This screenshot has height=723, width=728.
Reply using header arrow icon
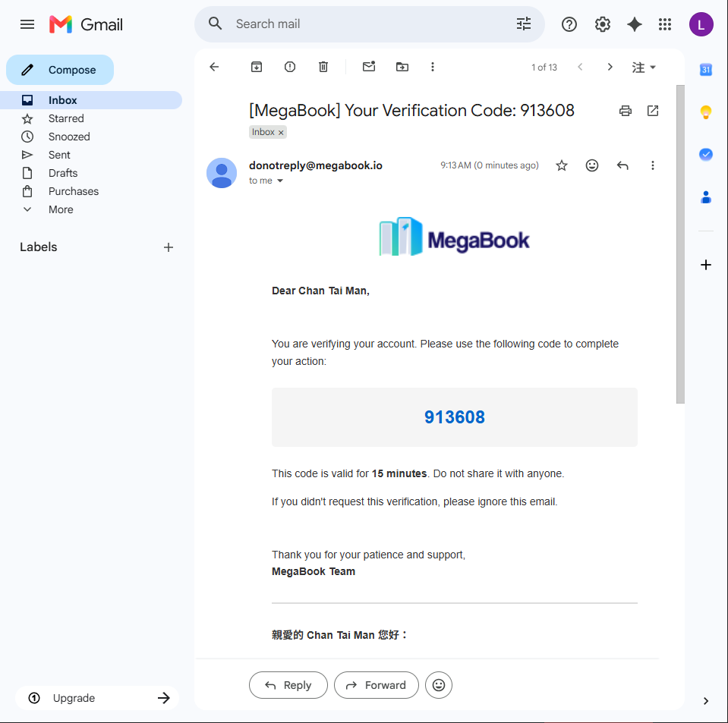[622, 165]
